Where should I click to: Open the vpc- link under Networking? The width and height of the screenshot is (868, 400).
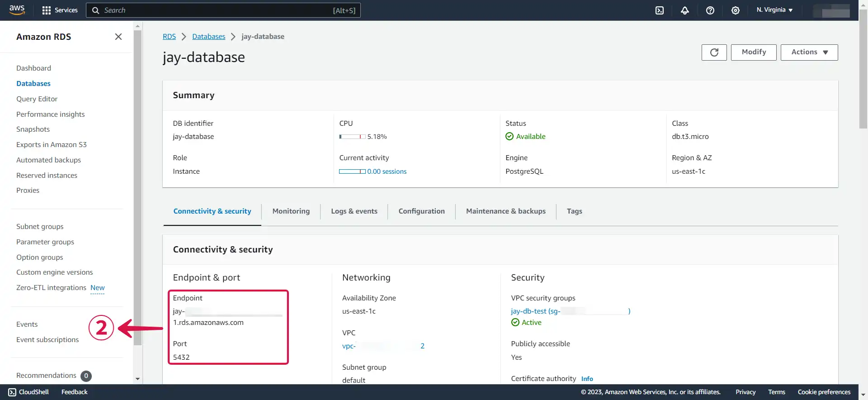[x=383, y=346]
